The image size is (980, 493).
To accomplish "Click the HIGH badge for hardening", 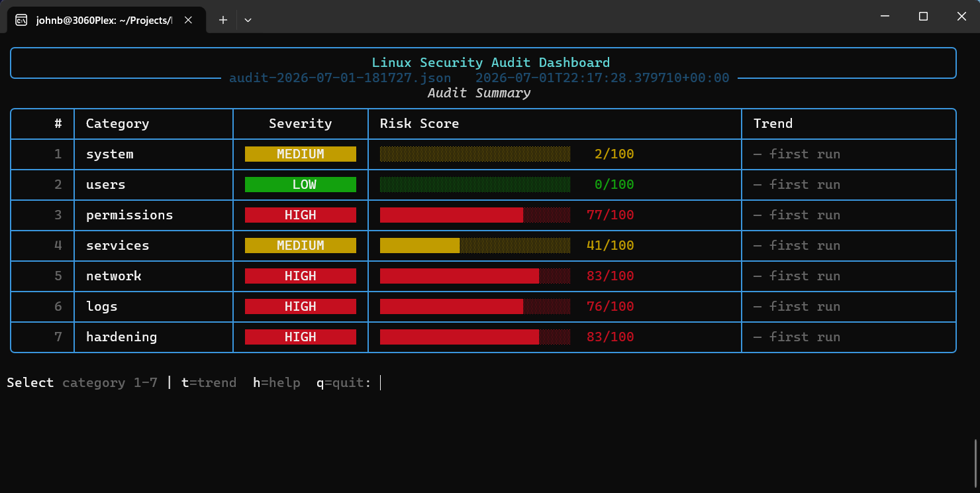I will coord(301,337).
